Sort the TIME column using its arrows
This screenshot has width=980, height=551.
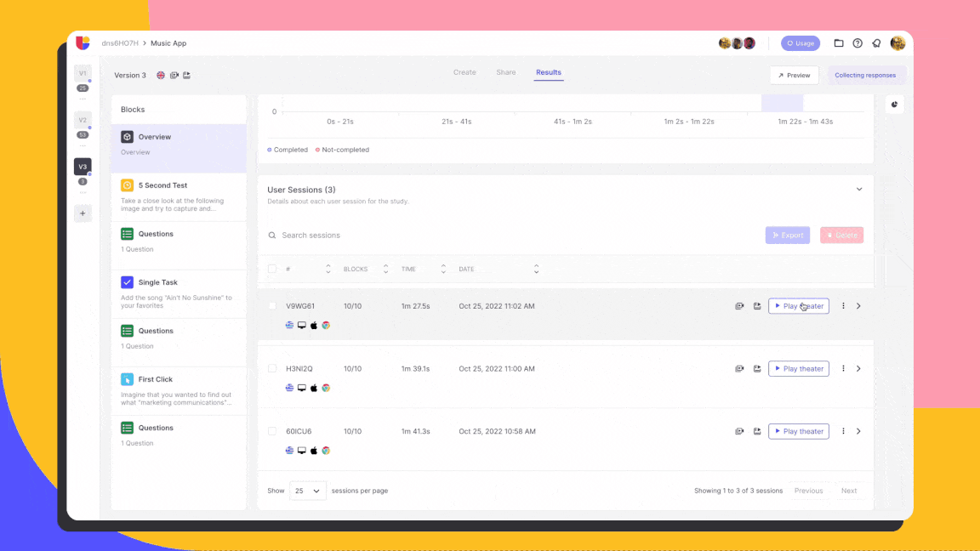(x=443, y=268)
